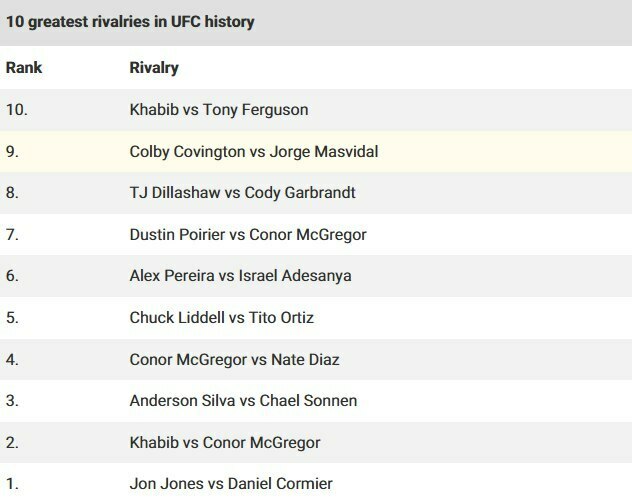Click rank number '1.' cell

pyautogui.click(x=13, y=484)
